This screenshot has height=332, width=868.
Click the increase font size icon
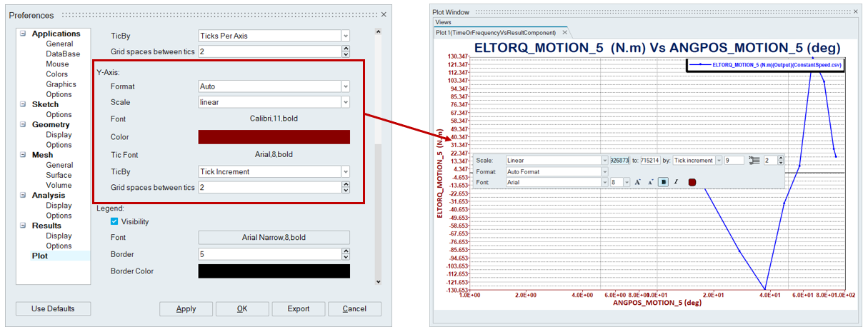point(638,182)
